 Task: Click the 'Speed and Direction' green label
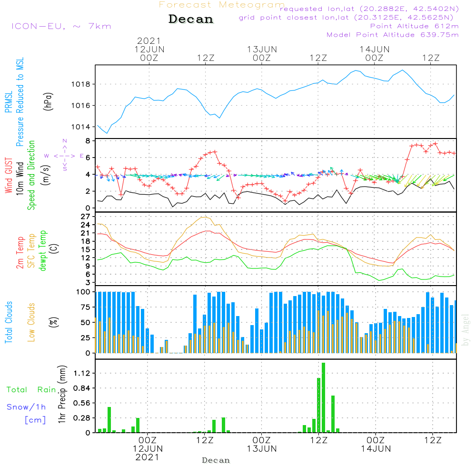(x=31, y=175)
